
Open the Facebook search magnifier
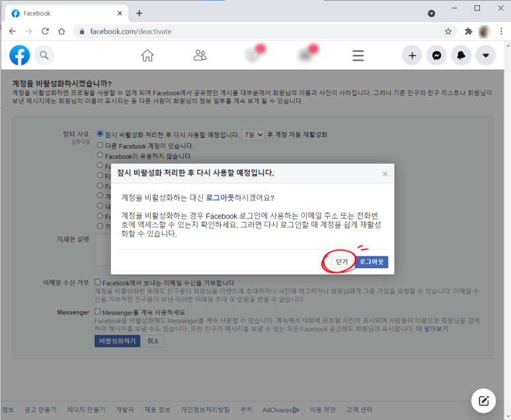pos(44,55)
